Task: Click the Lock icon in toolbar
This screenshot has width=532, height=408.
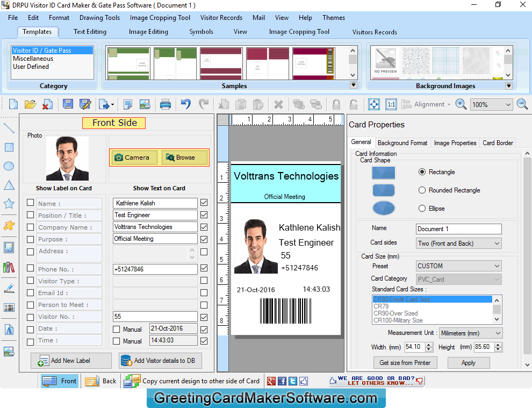Action: click(x=336, y=104)
